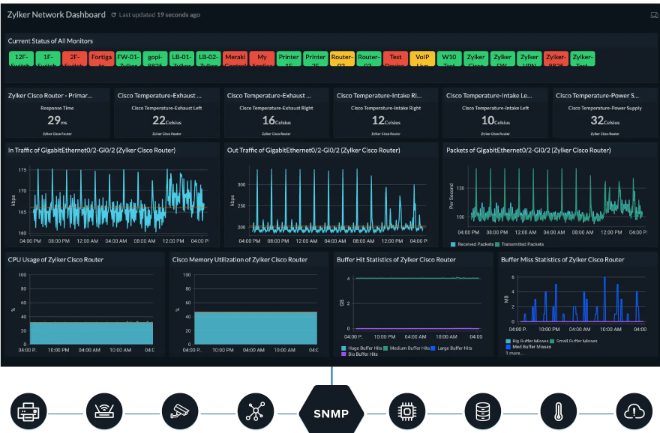Open the Cisco Temperature-Power Supply widget

(x=600, y=113)
